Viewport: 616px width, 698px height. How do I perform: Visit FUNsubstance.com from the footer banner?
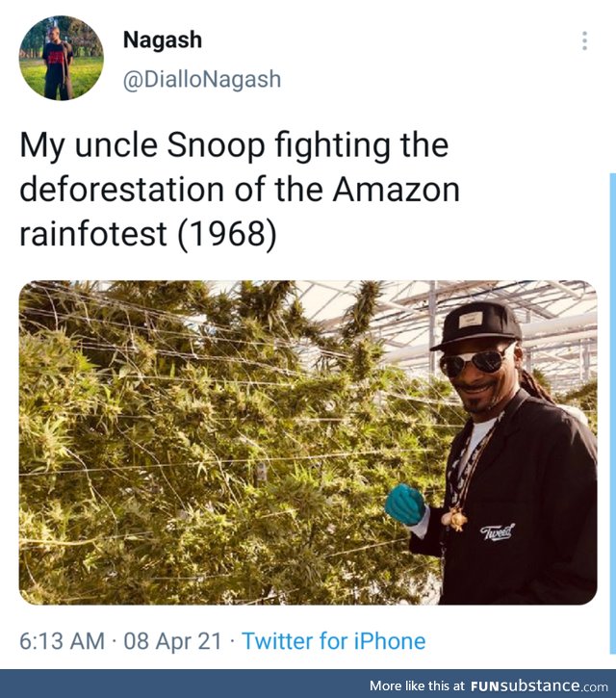(x=539, y=685)
